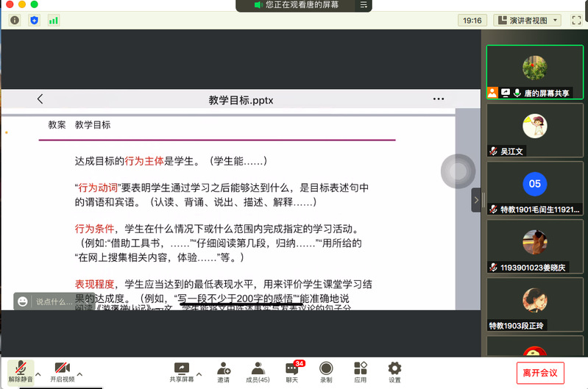Open the 邀请 invite icon

coord(222,371)
